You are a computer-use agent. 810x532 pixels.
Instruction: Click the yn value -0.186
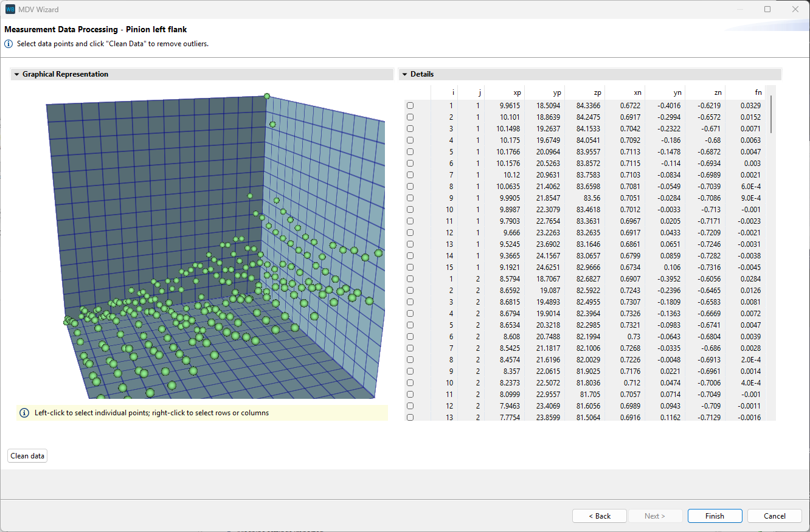(x=671, y=140)
